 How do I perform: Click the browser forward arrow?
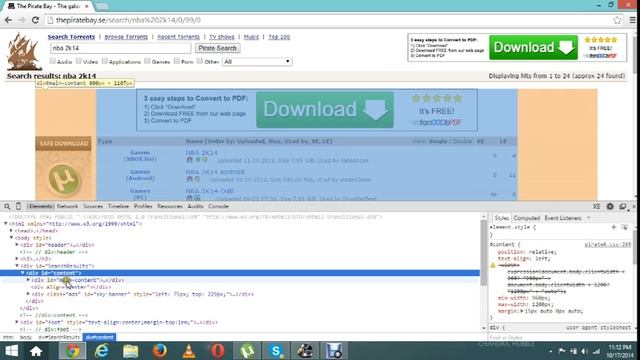click(x=22, y=20)
